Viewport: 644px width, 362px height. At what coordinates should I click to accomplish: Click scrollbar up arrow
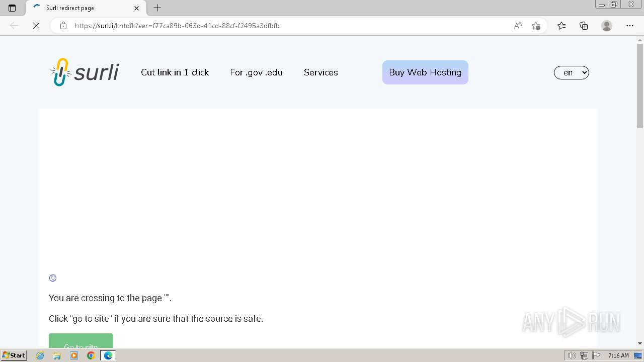coord(640,40)
